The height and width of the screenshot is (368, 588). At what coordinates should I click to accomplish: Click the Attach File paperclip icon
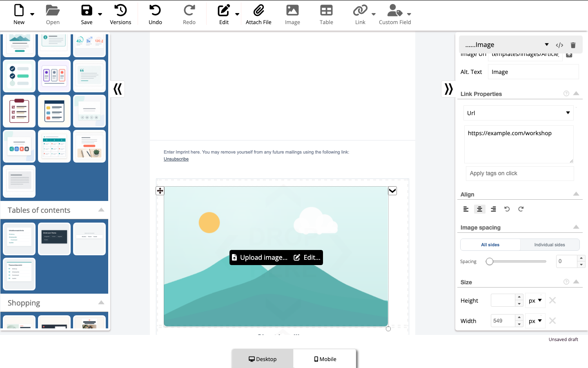click(x=258, y=10)
